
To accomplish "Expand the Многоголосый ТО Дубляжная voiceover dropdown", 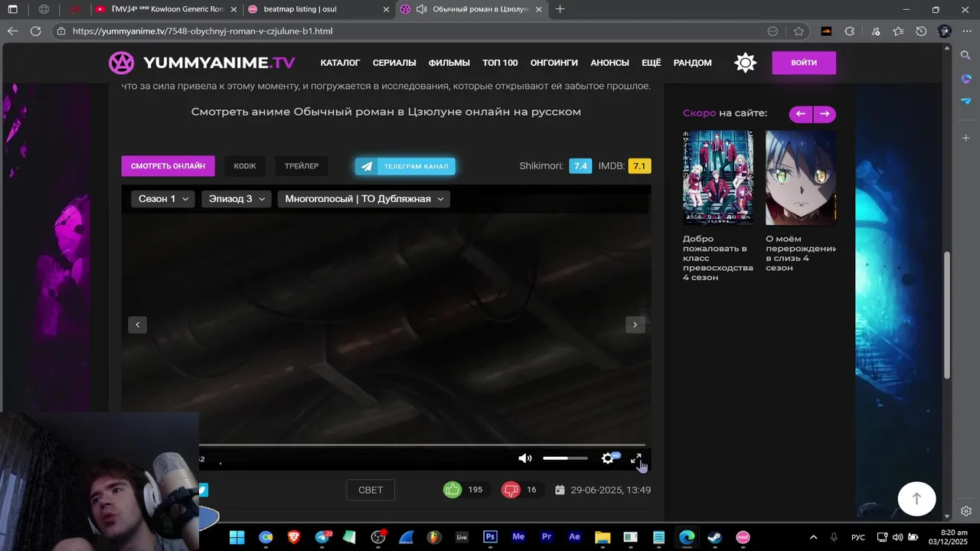I will [364, 199].
